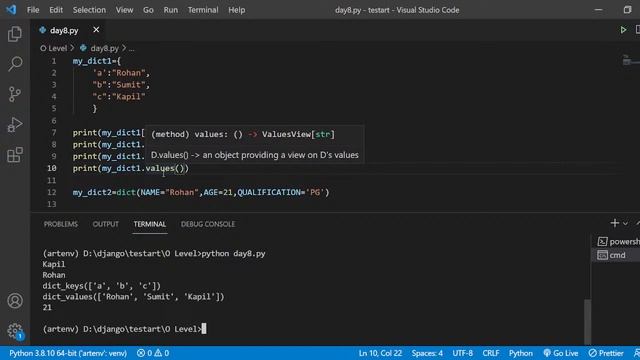Image resolution: width=640 pixels, height=360 pixels.
Task: Change language mode Python in status bar
Action: [520, 353]
